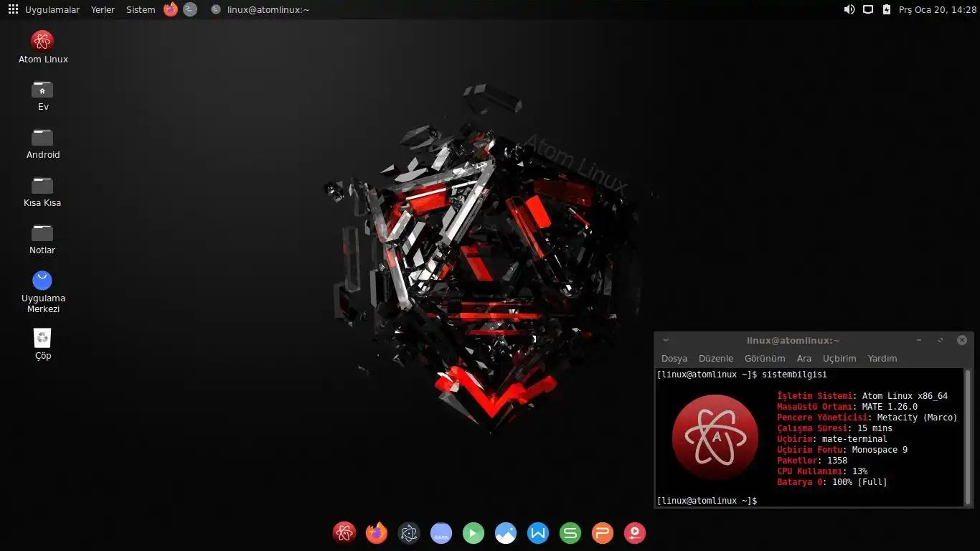Viewport: 980px width, 551px height.
Task: Click the last terminal prompt line
Action: [x=707, y=500]
